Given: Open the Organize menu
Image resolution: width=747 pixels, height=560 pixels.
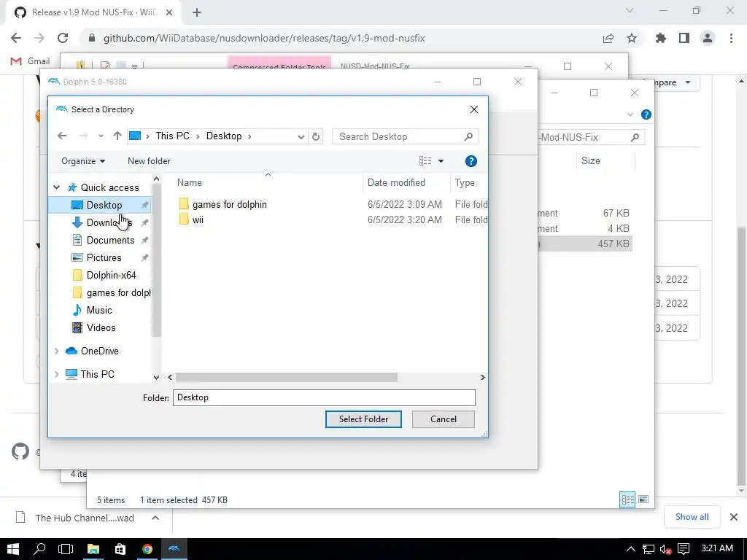Looking at the screenshot, I should (x=83, y=161).
